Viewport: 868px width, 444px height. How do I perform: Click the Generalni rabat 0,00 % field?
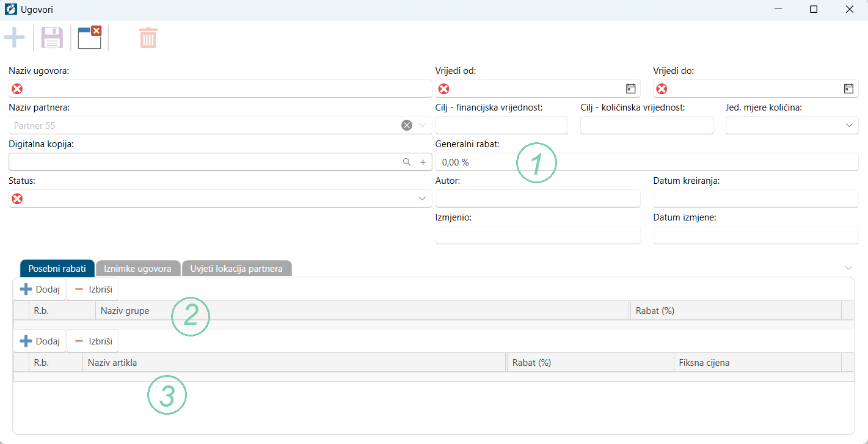click(647, 162)
